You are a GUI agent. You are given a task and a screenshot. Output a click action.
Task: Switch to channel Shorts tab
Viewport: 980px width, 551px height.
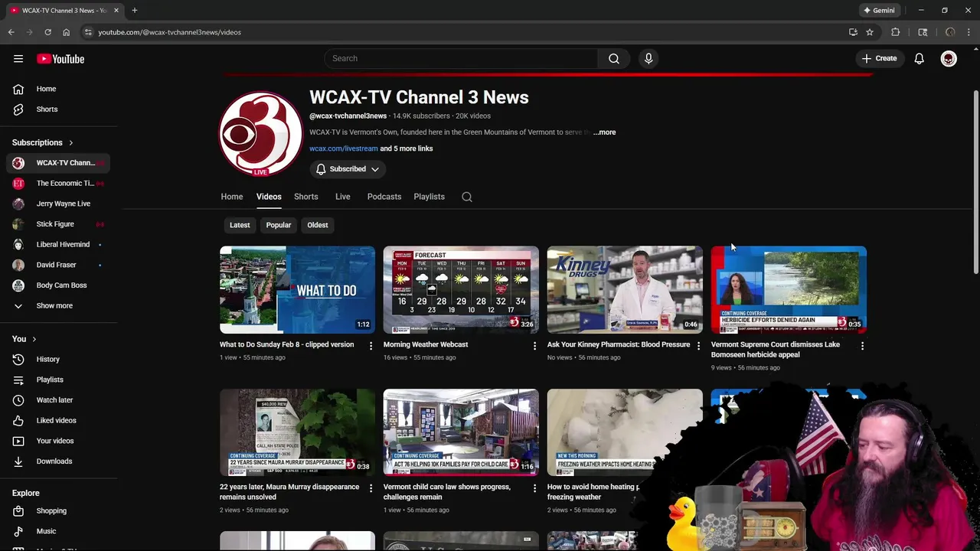(x=306, y=197)
